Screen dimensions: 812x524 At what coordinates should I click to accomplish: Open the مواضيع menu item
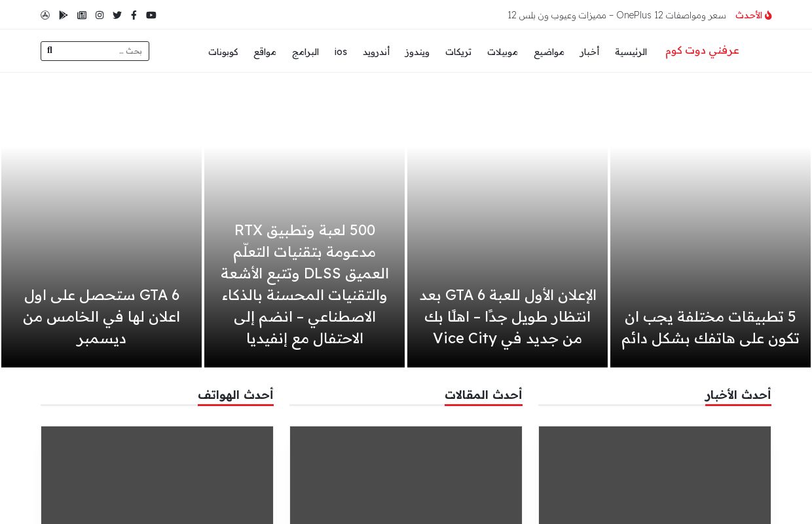click(x=549, y=52)
